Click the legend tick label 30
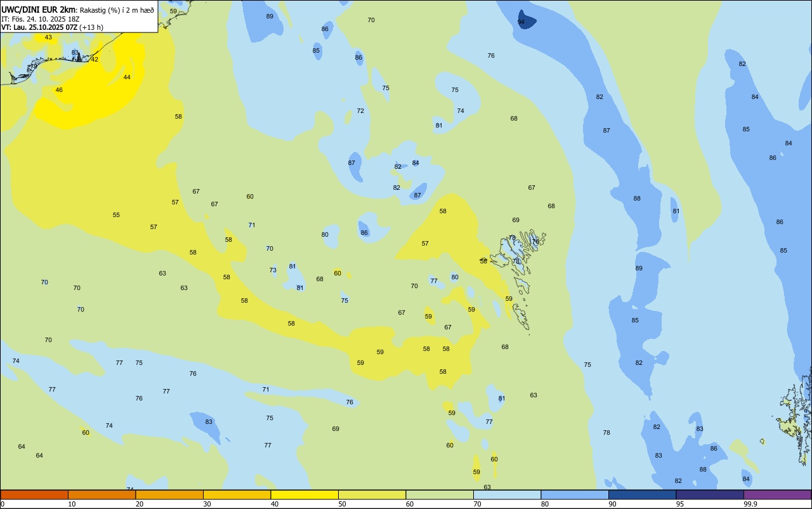 pos(207,504)
